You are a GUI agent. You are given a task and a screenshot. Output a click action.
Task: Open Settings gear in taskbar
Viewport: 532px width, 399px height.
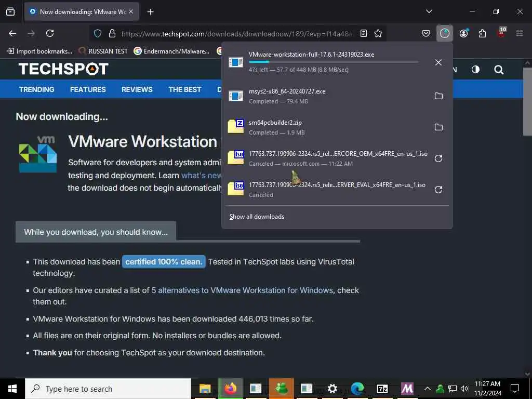[332, 389]
